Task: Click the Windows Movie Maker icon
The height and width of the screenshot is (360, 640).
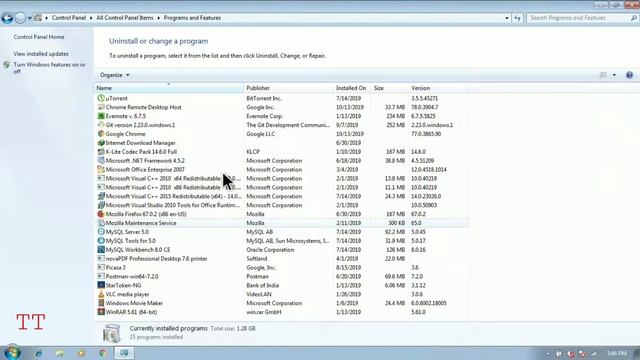Action: pos(101,303)
